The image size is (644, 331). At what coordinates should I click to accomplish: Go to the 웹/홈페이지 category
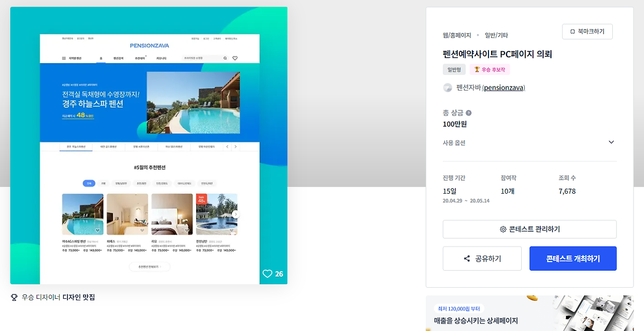(457, 35)
